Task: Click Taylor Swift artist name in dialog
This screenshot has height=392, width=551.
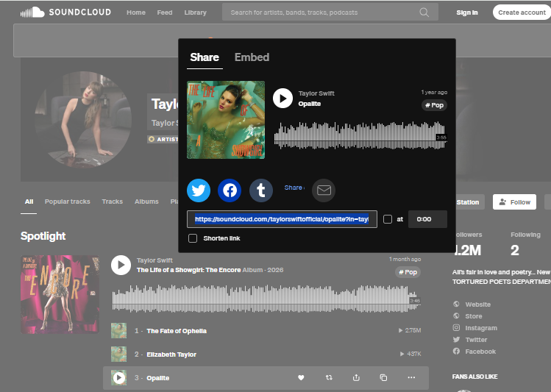Action: tap(316, 93)
